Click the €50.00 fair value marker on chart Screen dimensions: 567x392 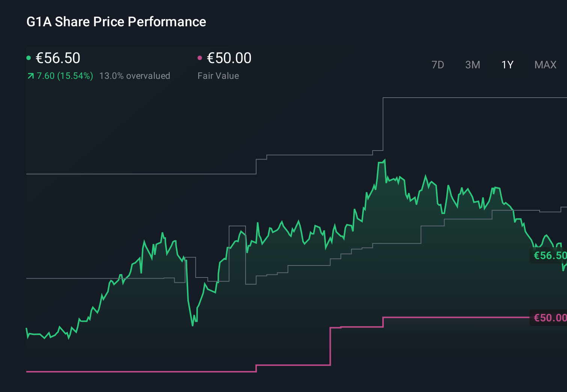coord(549,318)
